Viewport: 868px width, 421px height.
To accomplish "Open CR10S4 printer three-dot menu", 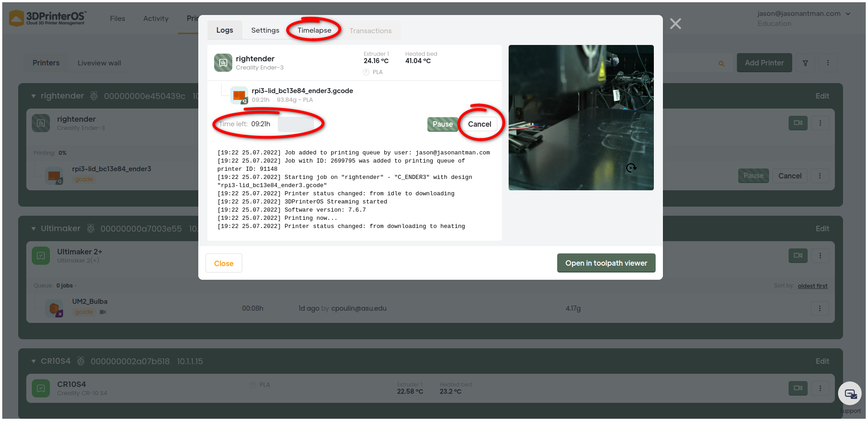I will (x=820, y=388).
